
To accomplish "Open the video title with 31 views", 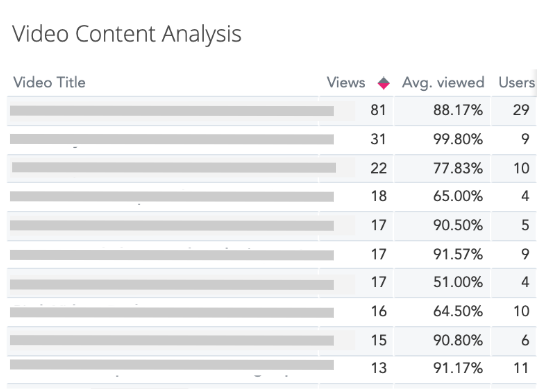I will point(172,139).
